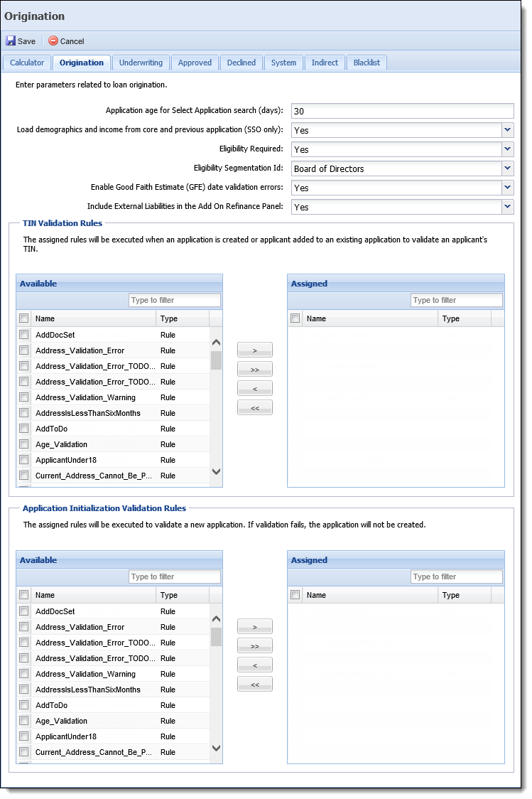Screen dimensions: 532x799
Task: Open Include External Liabilities dropdown
Action: point(507,206)
